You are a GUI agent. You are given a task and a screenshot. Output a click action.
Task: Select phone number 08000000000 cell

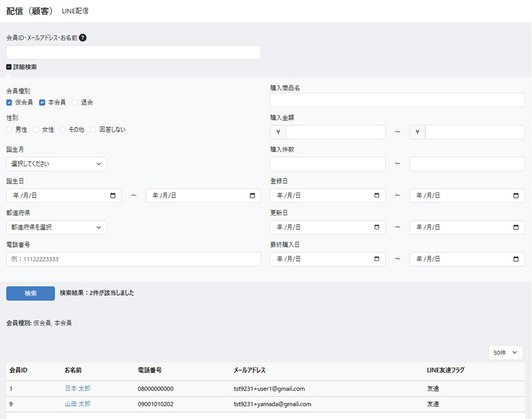point(155,389)
